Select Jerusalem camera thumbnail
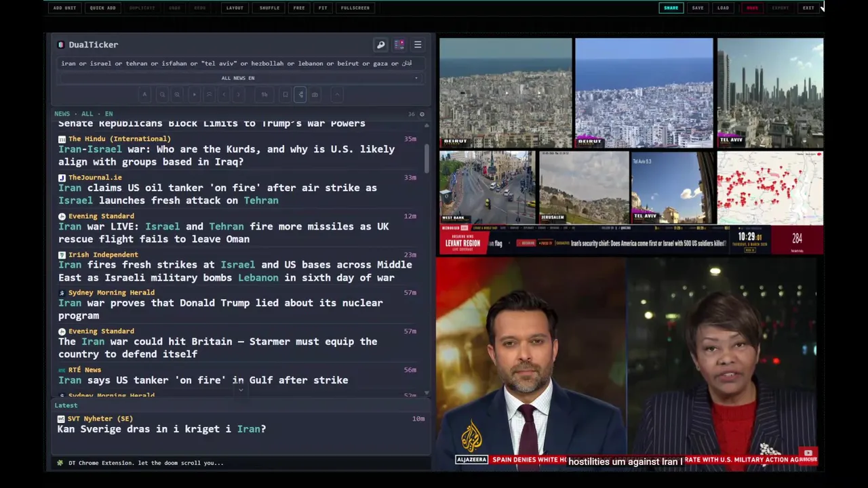The image size is (868, 488). (583, 188)
